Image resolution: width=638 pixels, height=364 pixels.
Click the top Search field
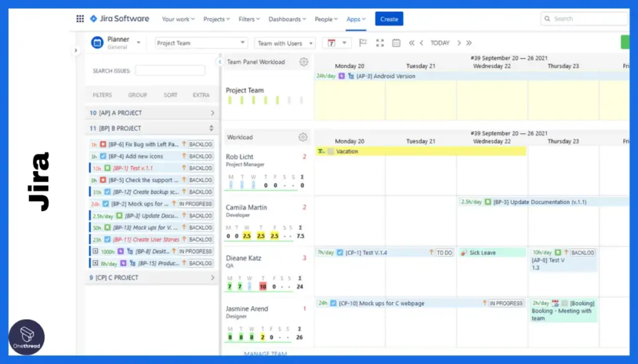(584, 19)
